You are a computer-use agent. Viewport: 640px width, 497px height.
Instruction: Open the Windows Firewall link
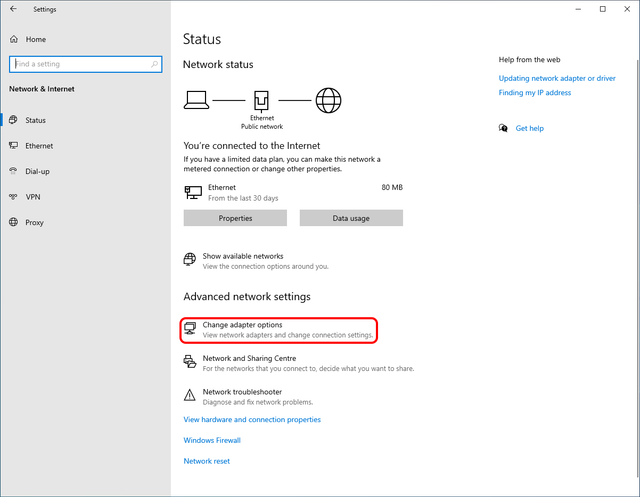pyautogui.click(x=212, y=440)
